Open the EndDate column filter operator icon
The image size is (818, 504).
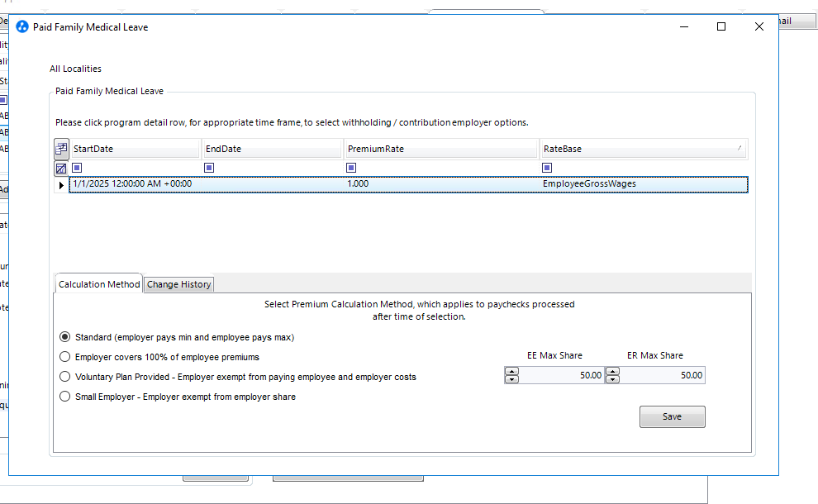click(209, 168)
